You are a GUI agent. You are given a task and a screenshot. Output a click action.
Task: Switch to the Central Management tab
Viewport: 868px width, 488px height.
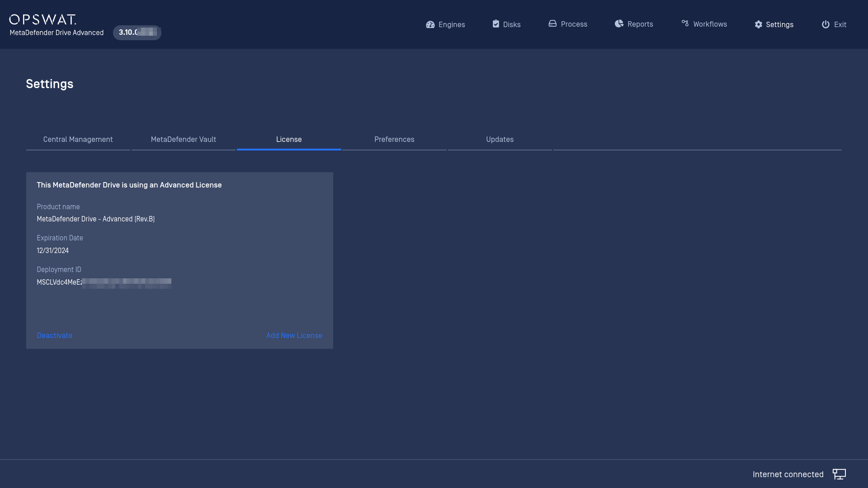tap(78, 139)
